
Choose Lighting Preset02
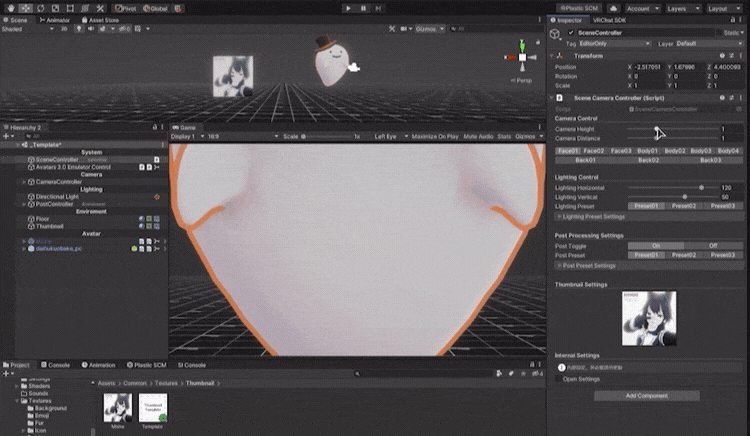684,206
